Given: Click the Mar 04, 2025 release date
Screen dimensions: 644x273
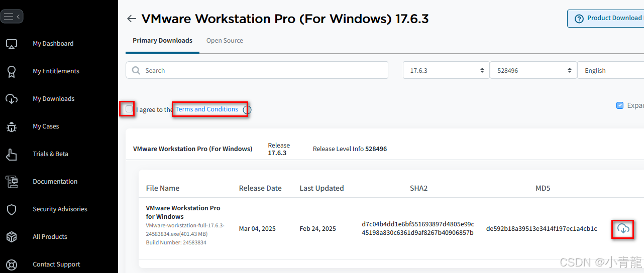Looking at the screenshot, I should (x=257, y=229).
